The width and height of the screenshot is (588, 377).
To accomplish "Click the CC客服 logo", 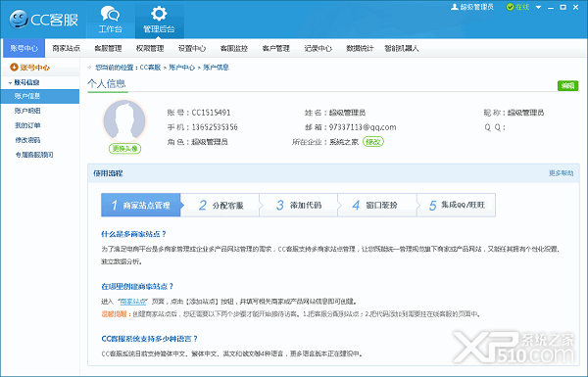I will click(44, 20).
